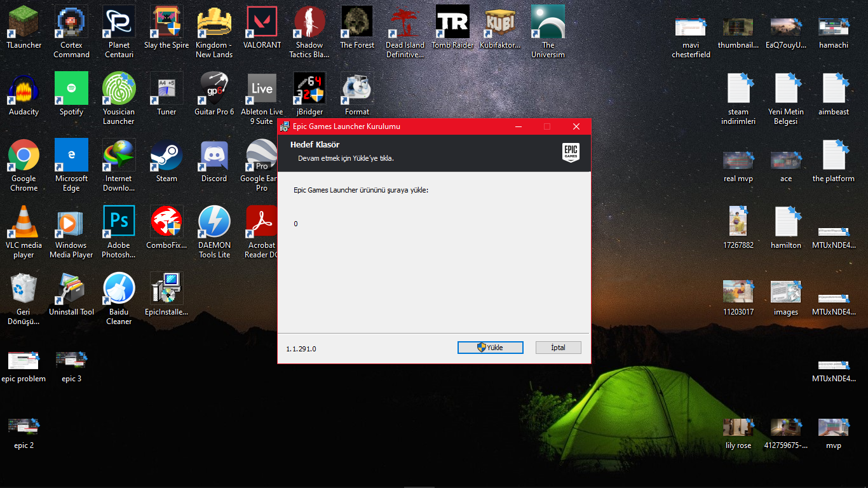
Task: Click the installer icon in the title bar
Action: click(285, 126)
